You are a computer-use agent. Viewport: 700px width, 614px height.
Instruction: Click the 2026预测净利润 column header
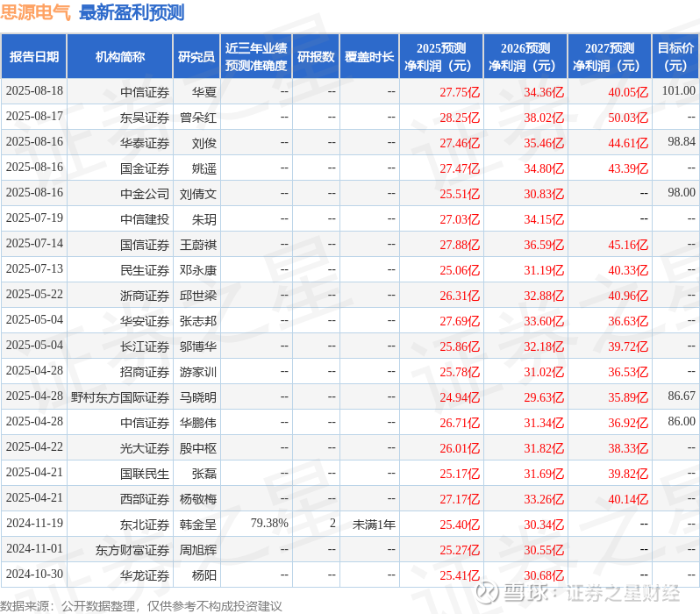click(x=525, y=56)
